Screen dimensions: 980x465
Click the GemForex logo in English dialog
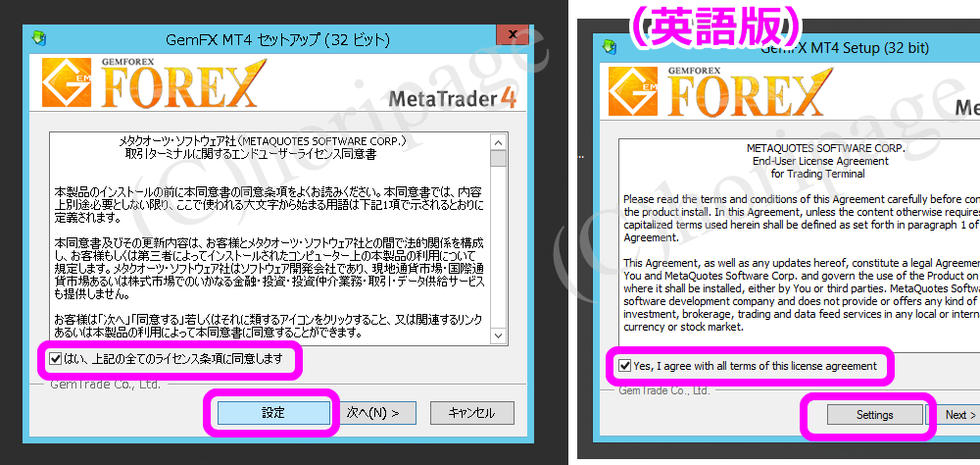[720, 92]
